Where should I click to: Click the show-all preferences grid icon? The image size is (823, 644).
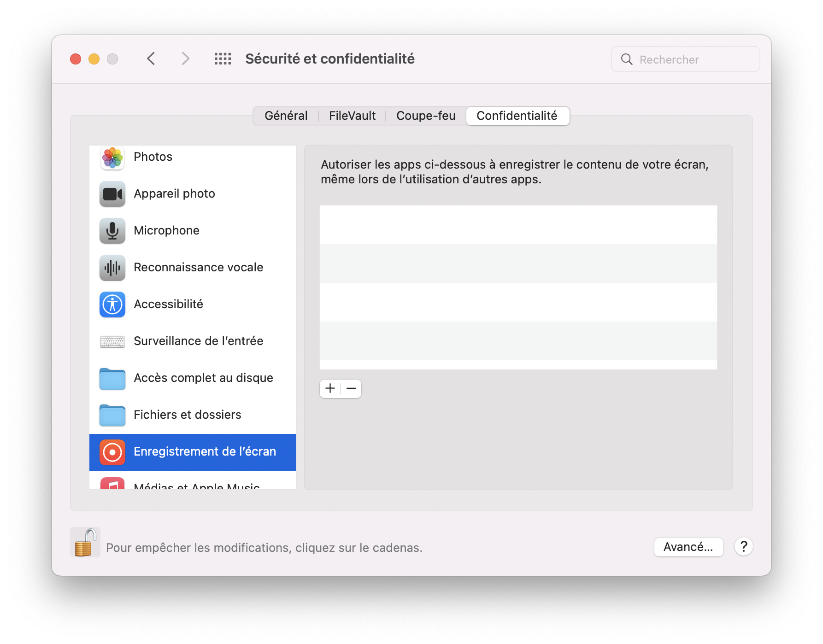tap(223, 59)
